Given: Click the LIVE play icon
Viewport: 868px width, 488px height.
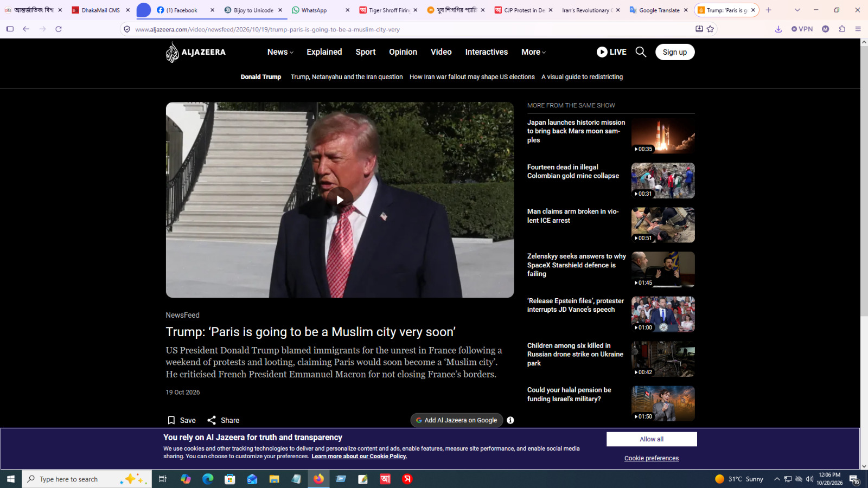Looking at the screenshot, I should [x=602, y=52].
